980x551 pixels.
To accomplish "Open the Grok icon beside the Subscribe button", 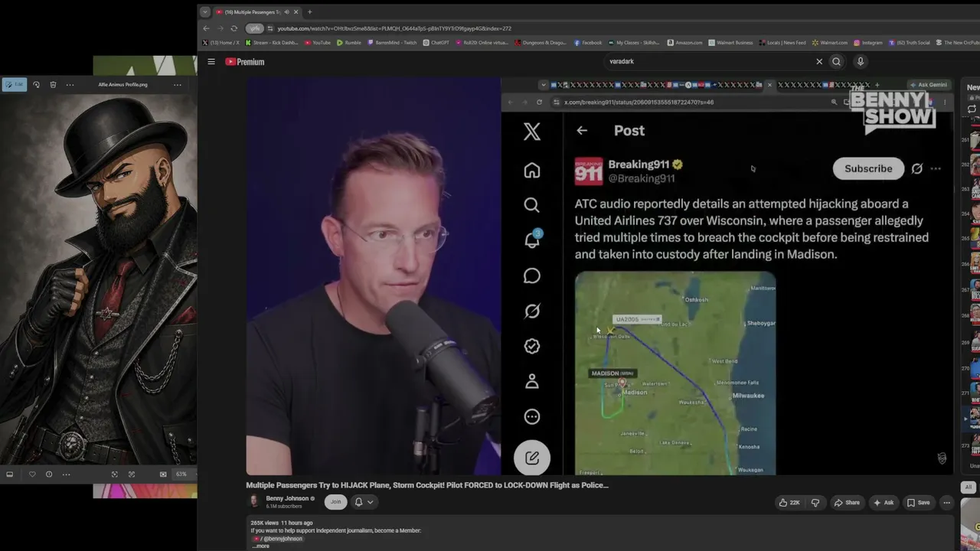I will click(x=917, y=168).
